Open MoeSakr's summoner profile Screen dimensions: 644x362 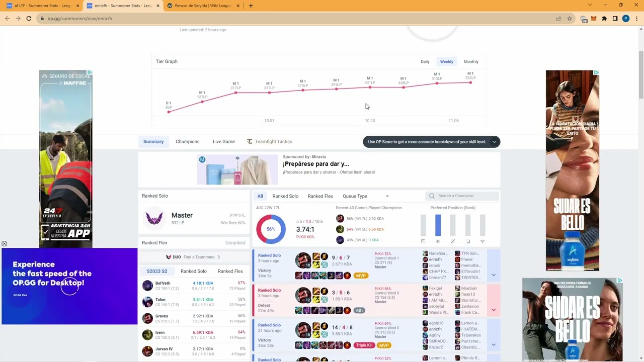(469, 289)
